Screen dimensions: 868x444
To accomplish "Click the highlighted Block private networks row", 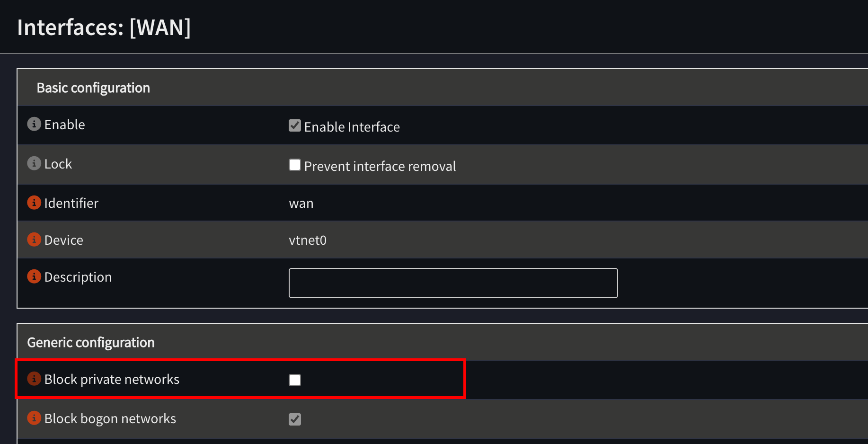I will pos(239,379).
